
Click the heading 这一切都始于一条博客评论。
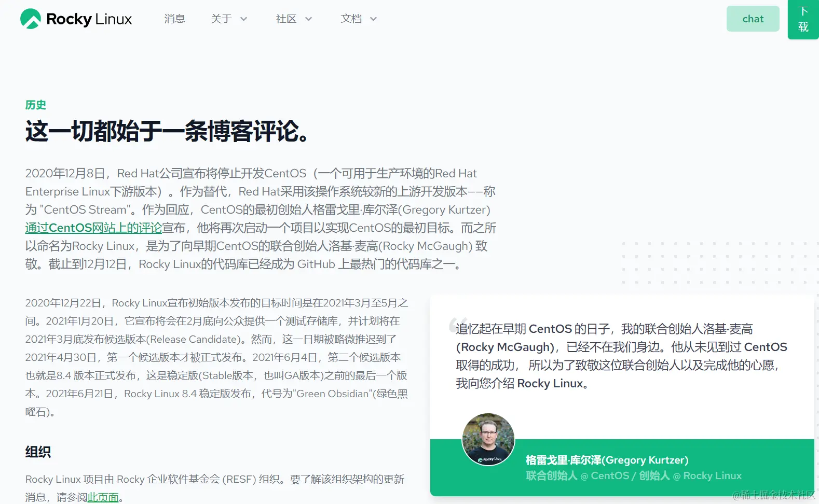(x=168, y=131)
